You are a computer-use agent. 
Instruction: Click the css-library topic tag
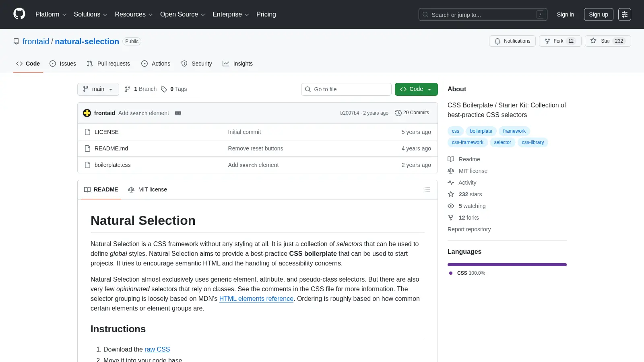533,142
